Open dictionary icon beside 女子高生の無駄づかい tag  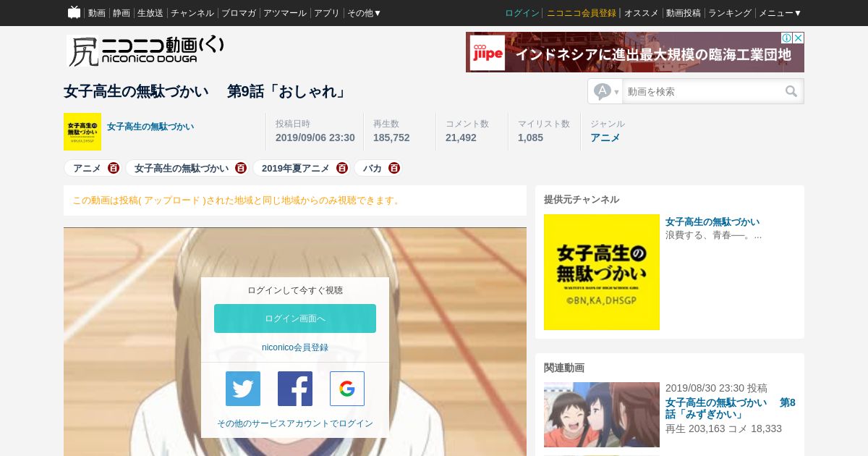pos(241,168)
